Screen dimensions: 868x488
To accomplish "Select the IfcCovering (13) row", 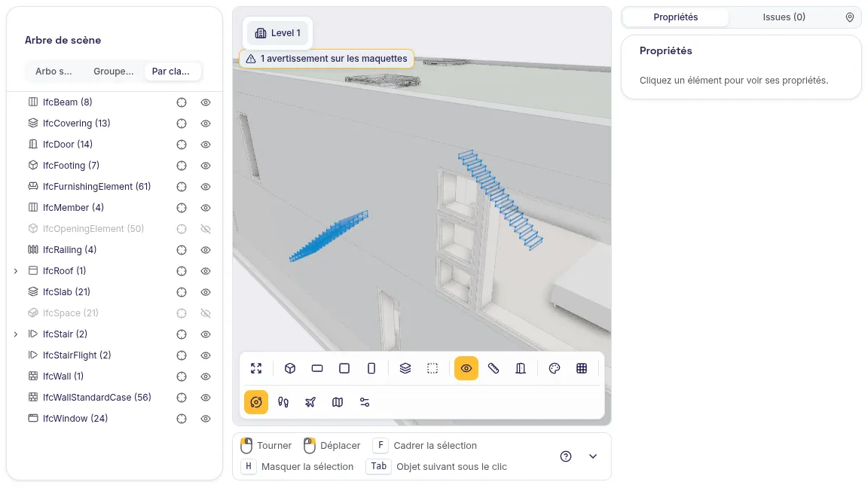I will tap(115, 124).
